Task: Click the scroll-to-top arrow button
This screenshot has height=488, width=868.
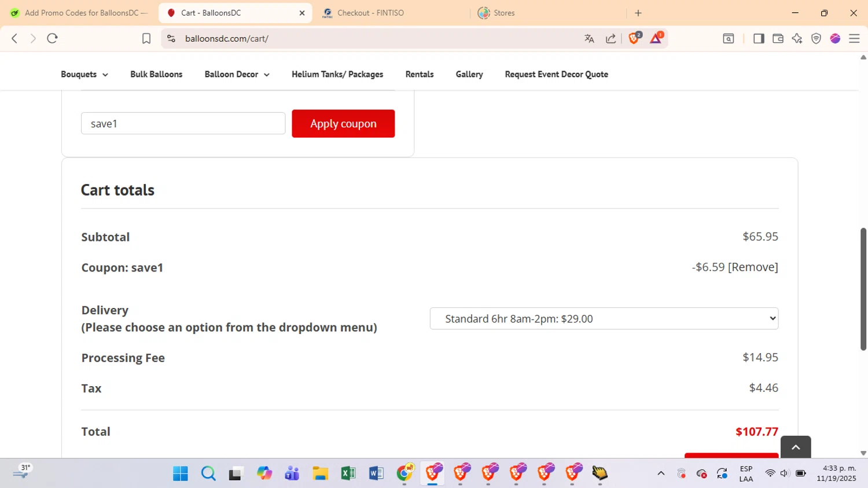Action: click(x=796, y=447)
